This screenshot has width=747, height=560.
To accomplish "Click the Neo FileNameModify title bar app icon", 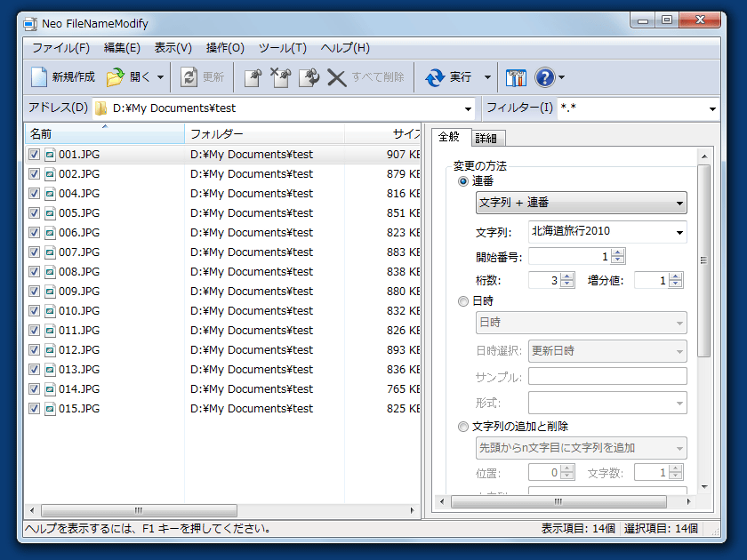I will pos(30,23).
